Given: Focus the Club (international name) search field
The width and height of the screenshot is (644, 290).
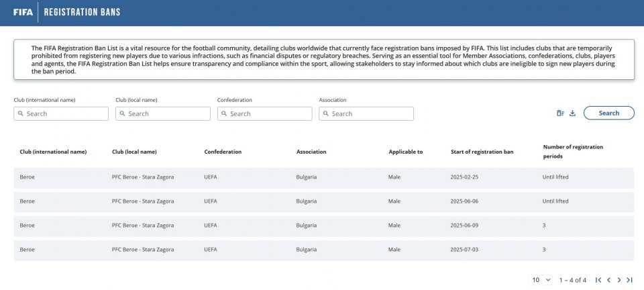Looking at the screenshot, I should click(61, 113).
